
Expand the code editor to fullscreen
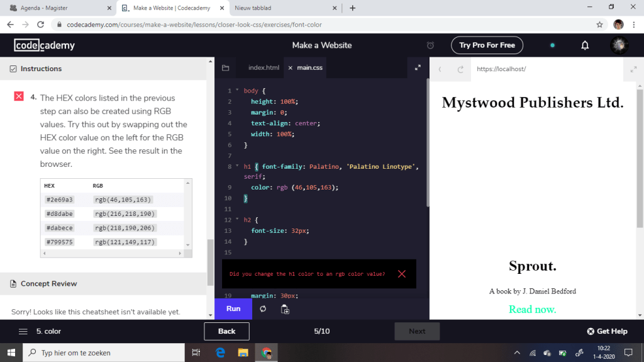click(x=418, y=68)
